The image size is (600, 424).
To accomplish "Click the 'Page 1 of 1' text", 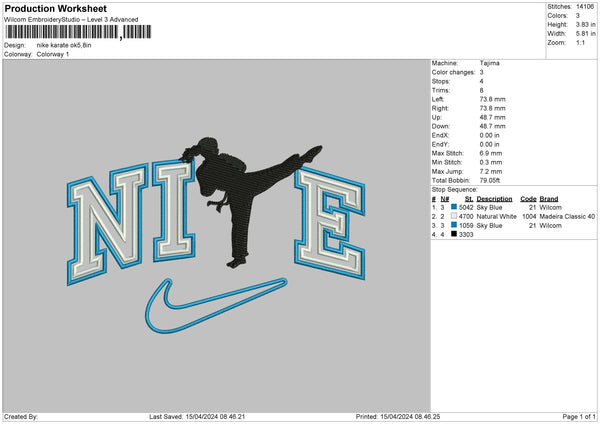I will (579, 417).
